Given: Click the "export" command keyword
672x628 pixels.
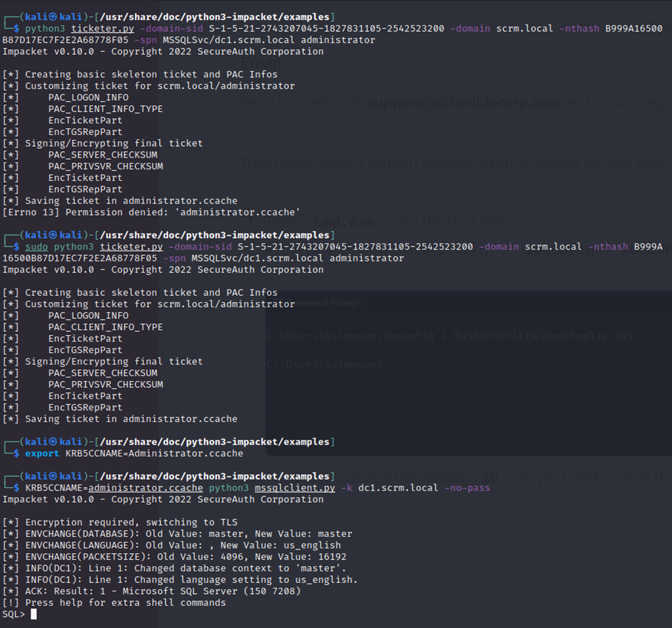Looking at the screenshot, I should pyautogui.click(x=42, y=453).
